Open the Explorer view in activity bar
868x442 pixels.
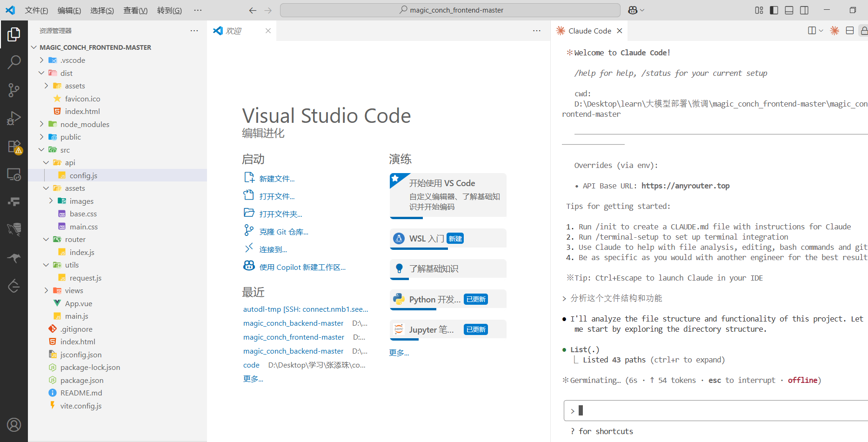[14, 34]
